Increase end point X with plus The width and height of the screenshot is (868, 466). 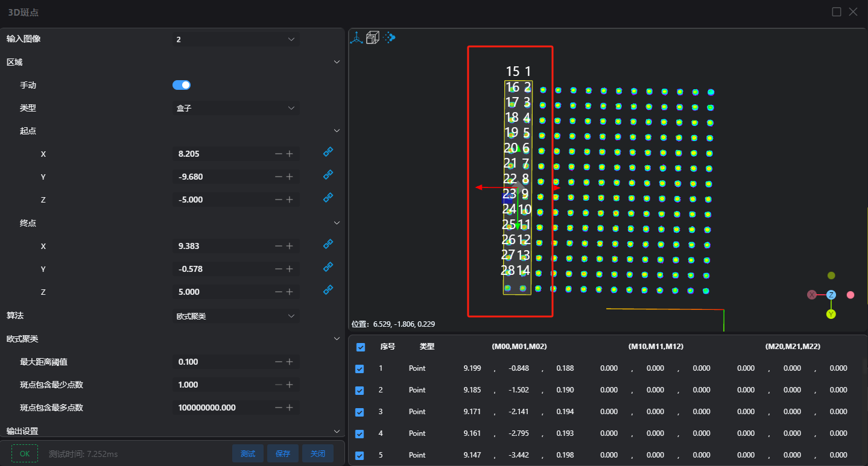[290, 246]
